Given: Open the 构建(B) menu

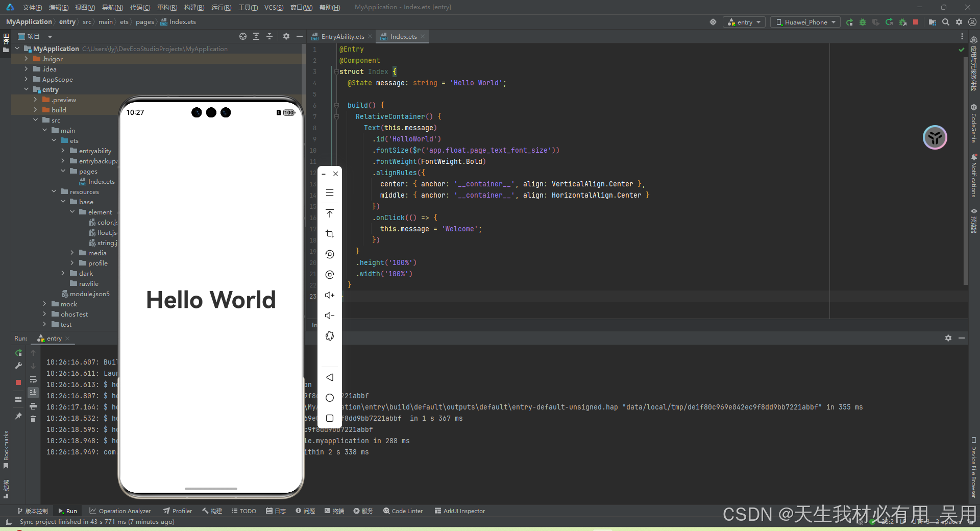Looking at the screenshot, I should click(x=194, y=7).
